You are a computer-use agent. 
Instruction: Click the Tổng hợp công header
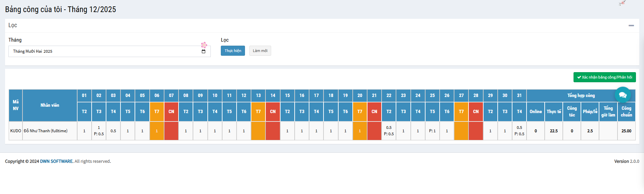[x=581, y=96]
